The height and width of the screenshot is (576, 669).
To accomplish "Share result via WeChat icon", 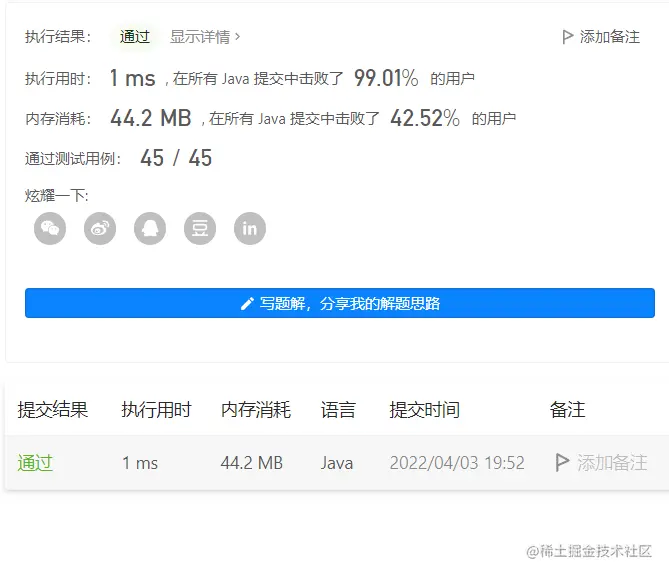I will tap(50, 229).
